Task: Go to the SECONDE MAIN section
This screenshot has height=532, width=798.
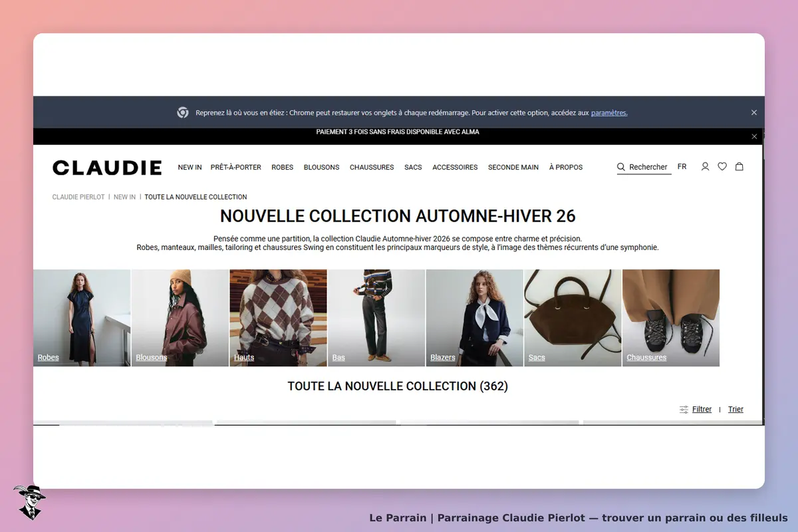Action: tap(513, 168)
